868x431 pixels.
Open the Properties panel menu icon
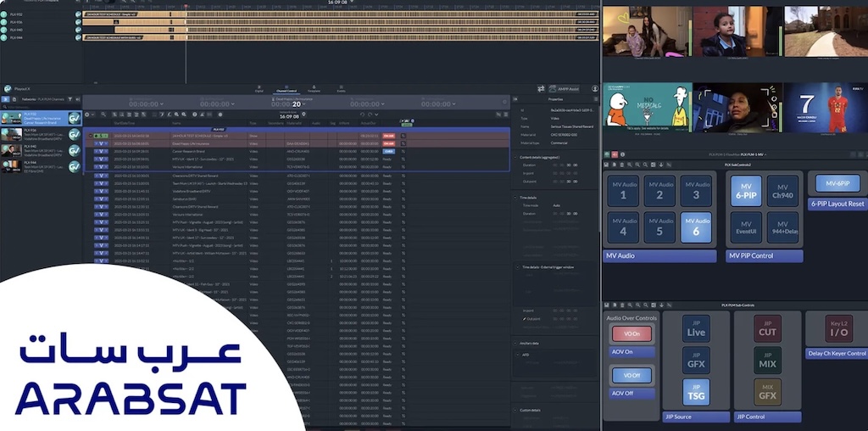[596, 99]
